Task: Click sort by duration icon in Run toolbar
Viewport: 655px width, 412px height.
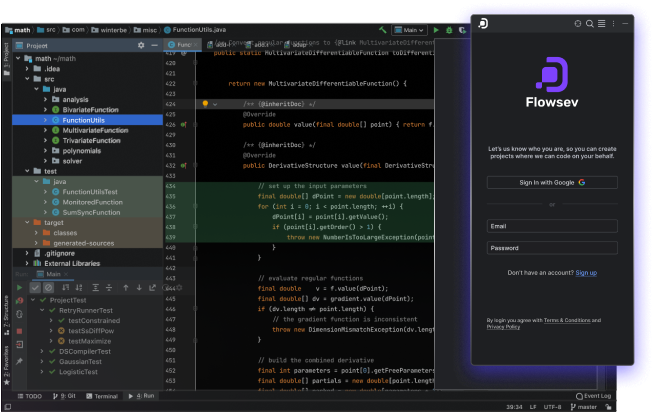Action: [x=79, y=287]
